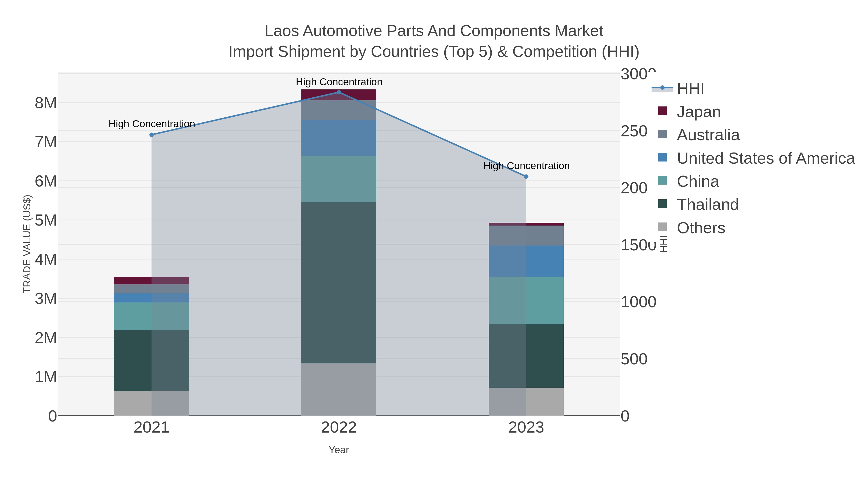Image resolution: width=868 pixels, height=488 pixels.
Task: Click the Japan legend color swatch
Action: 663,111
